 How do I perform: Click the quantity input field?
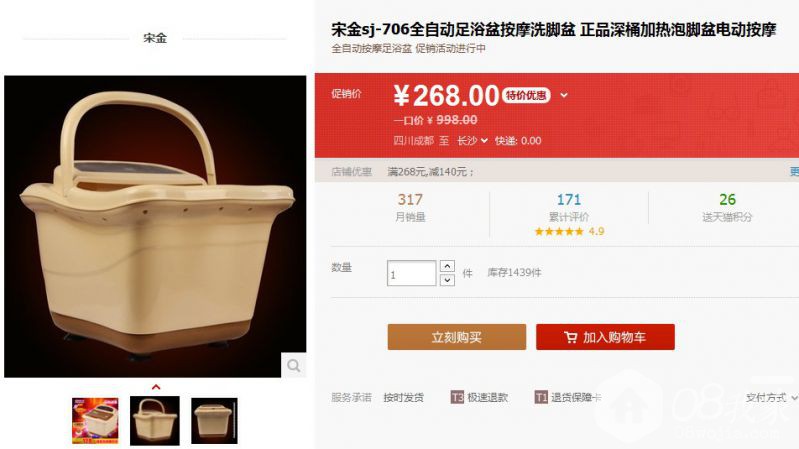tap(411, 273)
